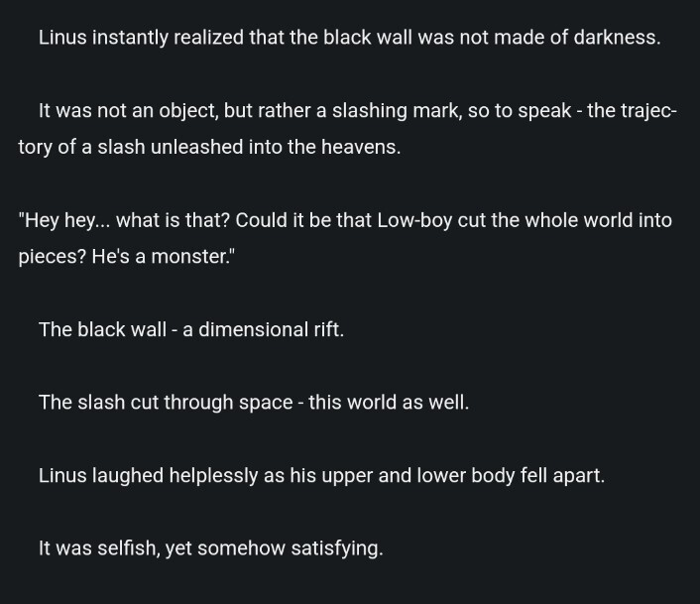Click the line 'It was selfish, yet somehow satisfying.'

pyautogui.click(x=211, y=548)
